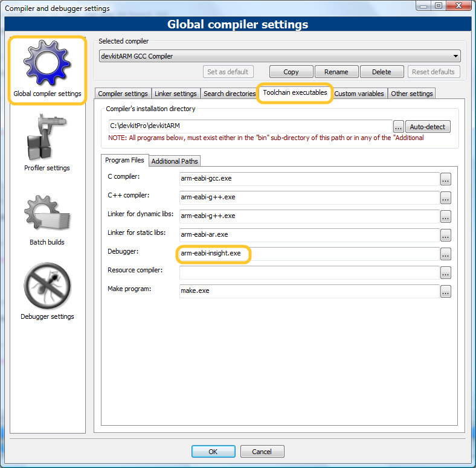The height and width of the screenshot is (468, 476).
Task: Switch to the Additional Paths tab
Action: click(175, 161)
